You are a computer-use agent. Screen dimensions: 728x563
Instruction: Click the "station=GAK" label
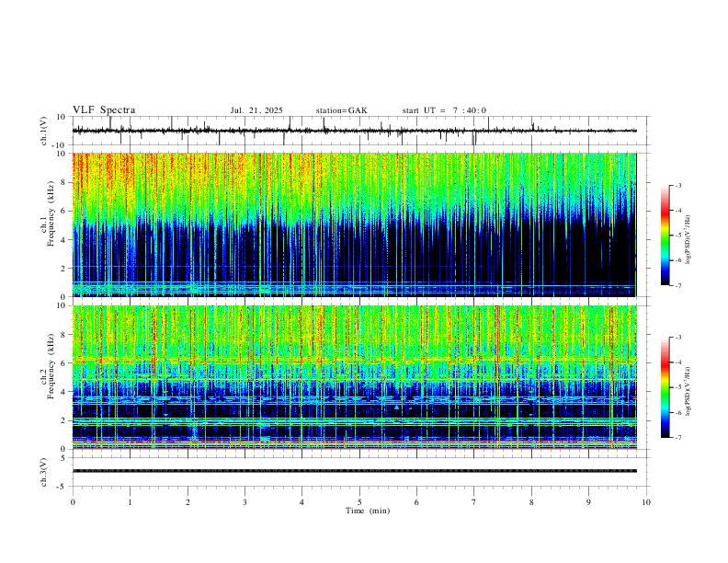(x=341, y=110)
